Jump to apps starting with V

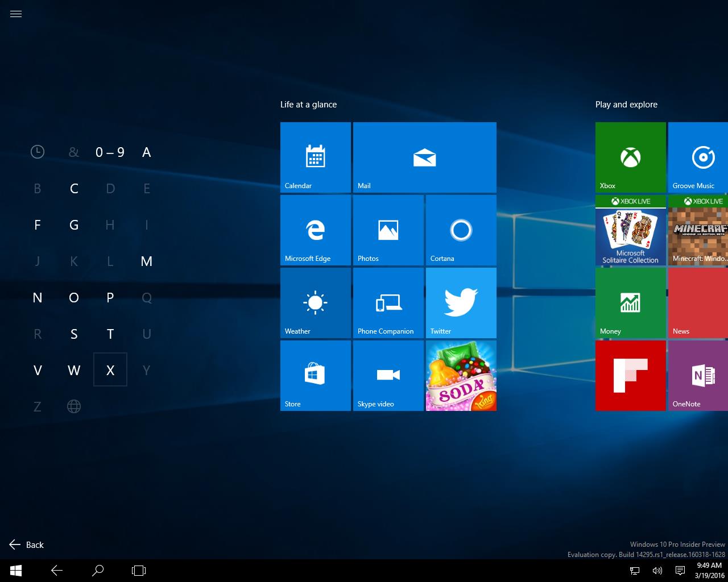(38, 370)
